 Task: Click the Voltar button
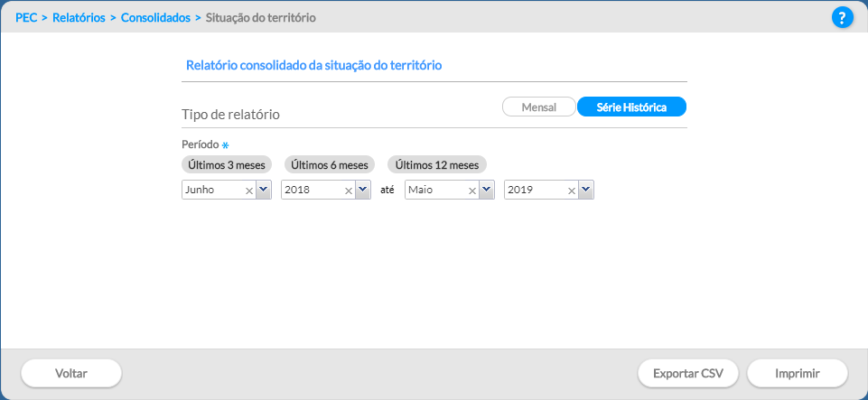coord(71,374)
